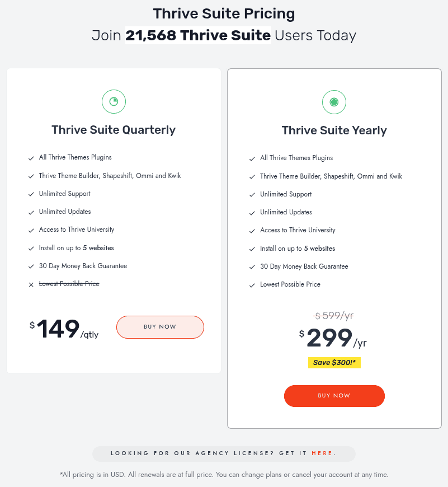Open the agency license HERE link
Screen dimensions: 448x487
(x=322, y=453)
